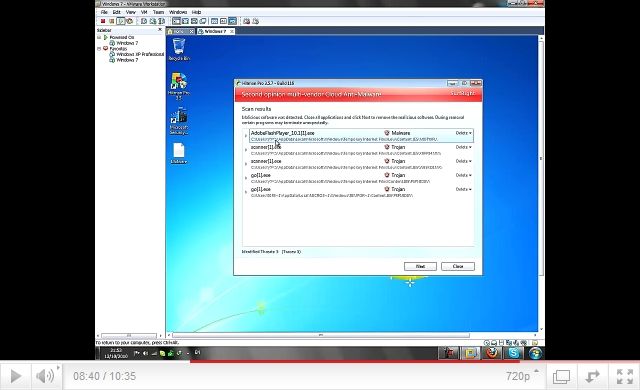Select the Recycle Bin desktop icon
Screen dimensions: 640x390
179,49
